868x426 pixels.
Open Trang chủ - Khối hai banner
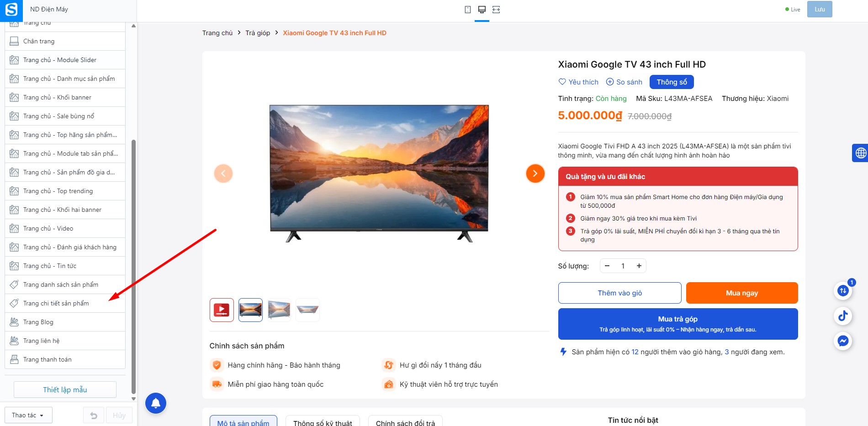[65, 210]
